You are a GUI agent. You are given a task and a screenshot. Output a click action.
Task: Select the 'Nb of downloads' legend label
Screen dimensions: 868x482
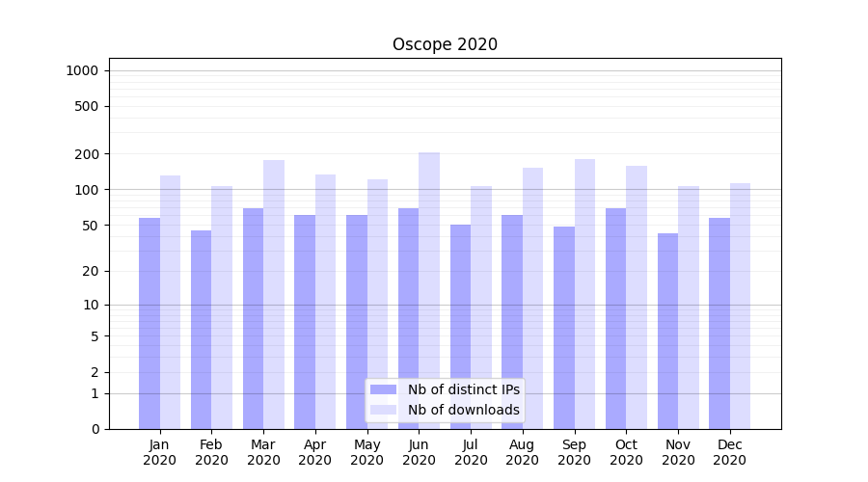tap(463, 410)
